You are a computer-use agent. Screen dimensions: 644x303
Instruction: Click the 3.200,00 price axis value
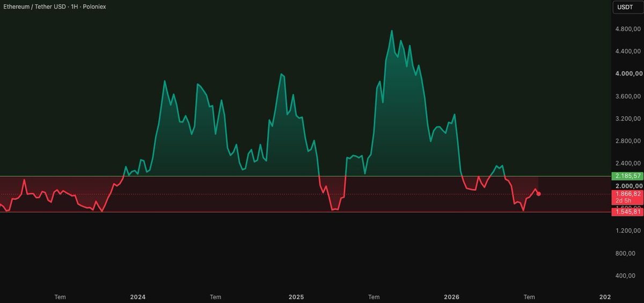coord(628,119)
